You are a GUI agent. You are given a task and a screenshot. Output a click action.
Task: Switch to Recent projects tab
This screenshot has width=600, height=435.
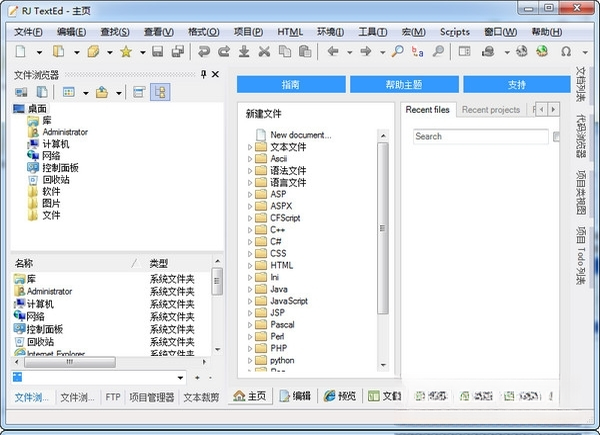click(x=491, y=110)
